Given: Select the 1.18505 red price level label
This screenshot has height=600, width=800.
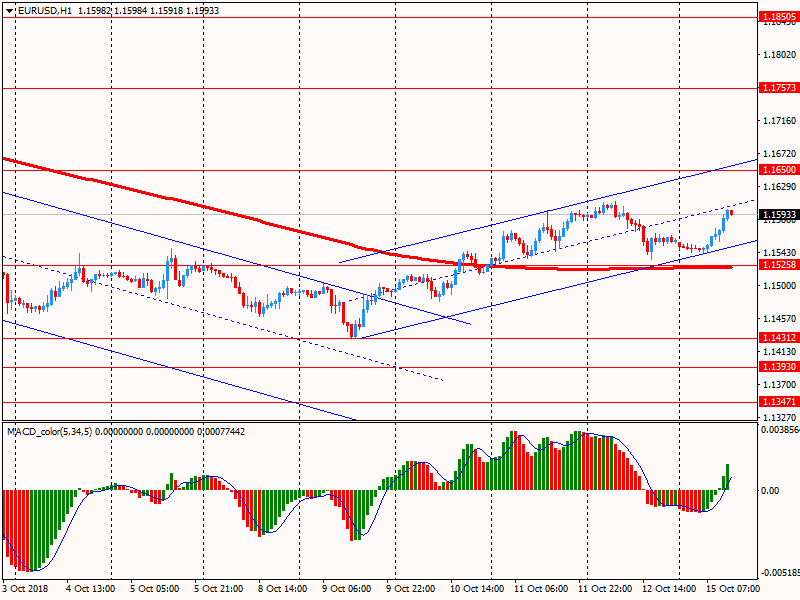Looking at the screenshot, I should (x=779, y=17).
